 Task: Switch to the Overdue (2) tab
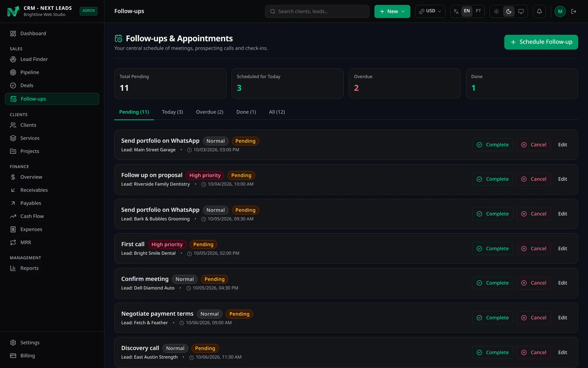point(210,112)
